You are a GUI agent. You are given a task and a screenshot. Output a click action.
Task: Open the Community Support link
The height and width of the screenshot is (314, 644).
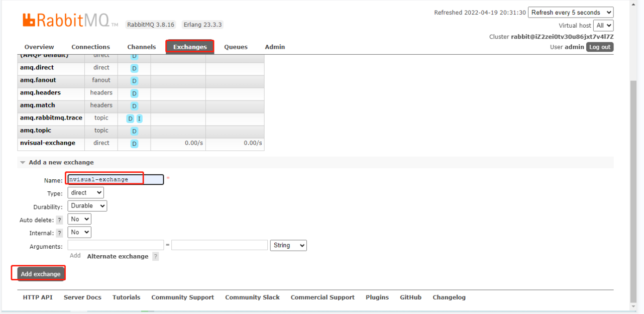(183, 297)
